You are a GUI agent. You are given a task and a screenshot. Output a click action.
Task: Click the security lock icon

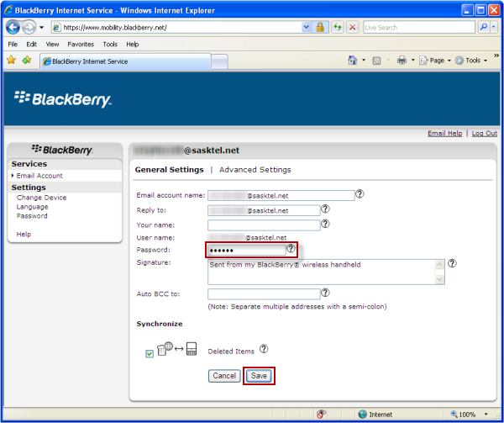tap(320, 28)
